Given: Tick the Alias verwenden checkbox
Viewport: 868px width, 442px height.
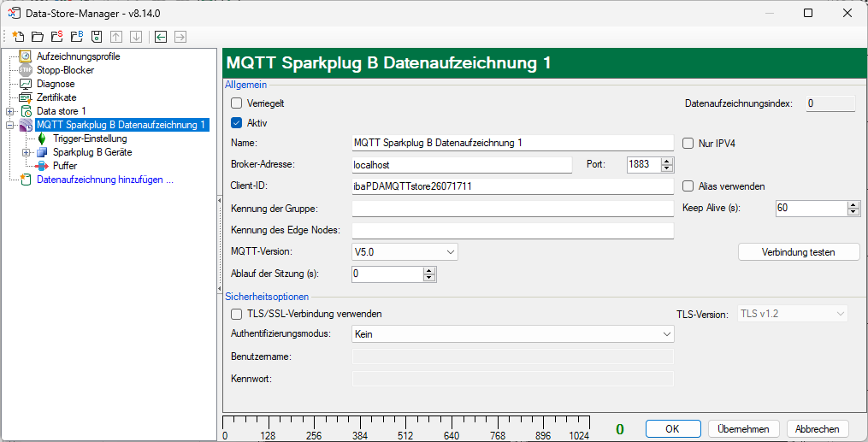Looking at the screenshot, I should coord(688,186).
